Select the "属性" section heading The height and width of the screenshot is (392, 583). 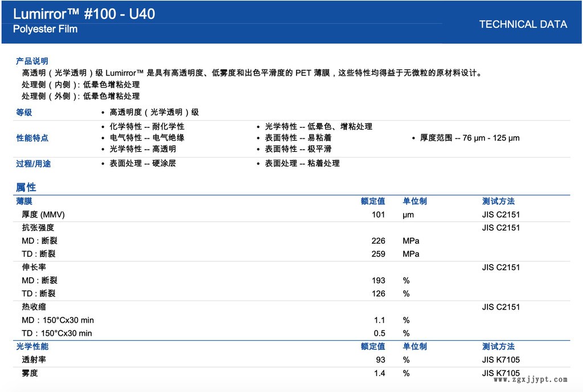click(x=26, y=187)
